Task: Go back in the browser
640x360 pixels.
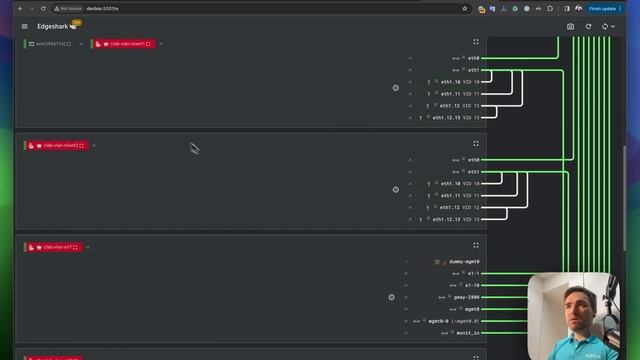Action: click(x=20, y=9)
